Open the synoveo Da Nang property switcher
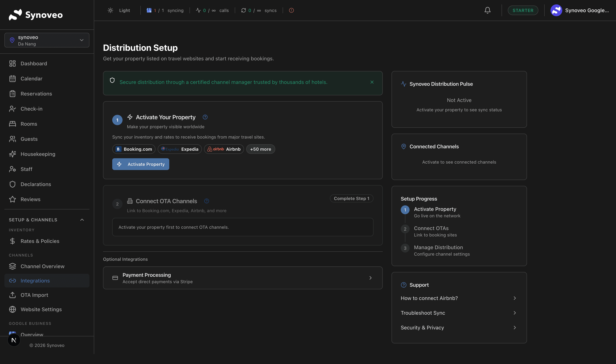Screen dimensions: 616x364 click(47, 40)
